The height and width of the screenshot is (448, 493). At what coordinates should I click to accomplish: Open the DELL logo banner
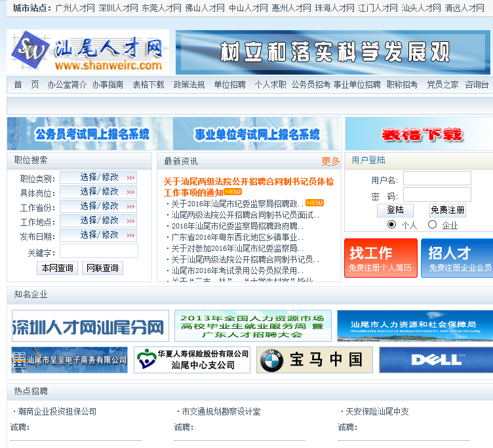[x=436, y=360]
